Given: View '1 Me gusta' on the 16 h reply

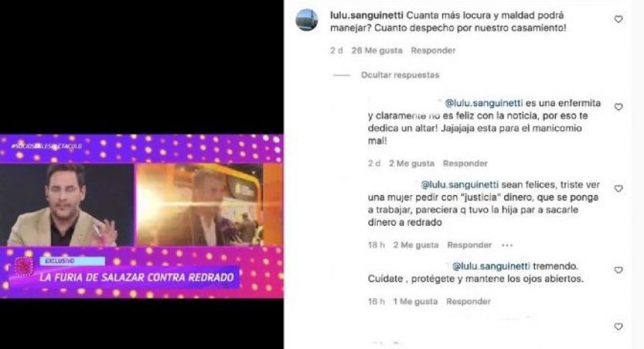Looking at the screenshot, I should coord(415,302).
